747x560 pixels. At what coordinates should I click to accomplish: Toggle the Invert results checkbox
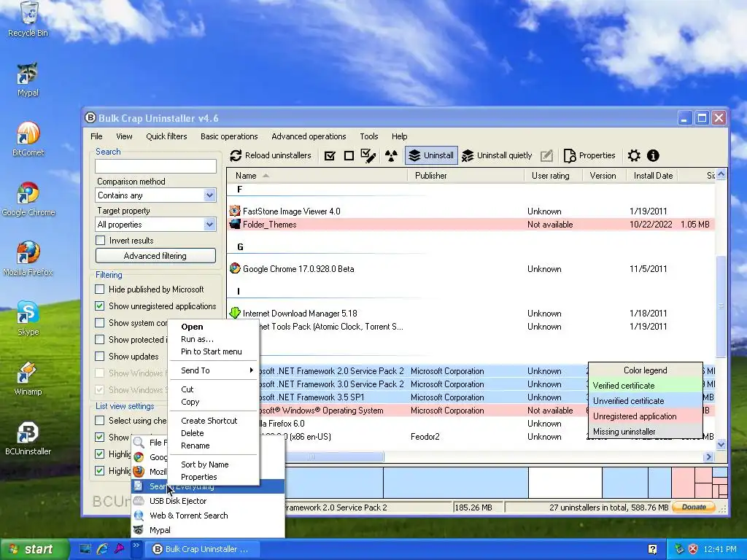[x=100, y=241]
